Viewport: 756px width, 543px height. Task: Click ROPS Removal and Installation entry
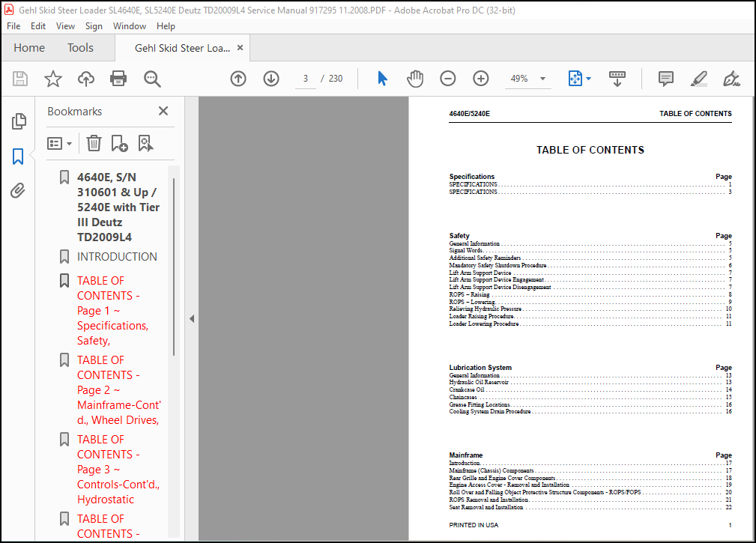coord(489,500)
